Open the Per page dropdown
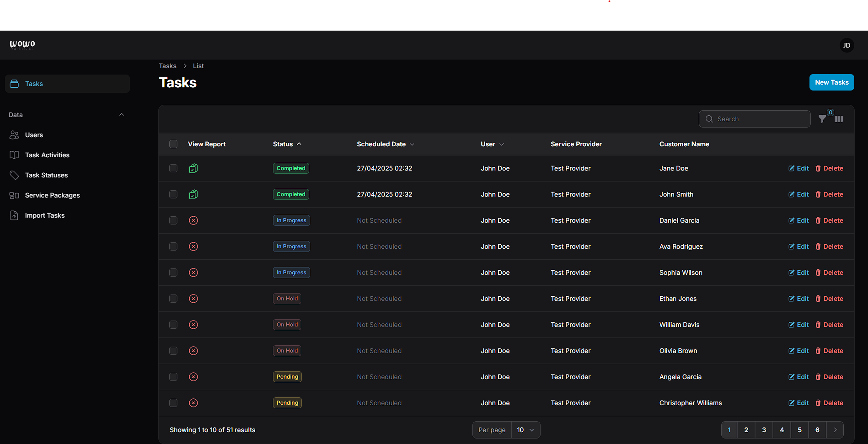The height and width of the screenshot is (444, 868). pos(525,430)
